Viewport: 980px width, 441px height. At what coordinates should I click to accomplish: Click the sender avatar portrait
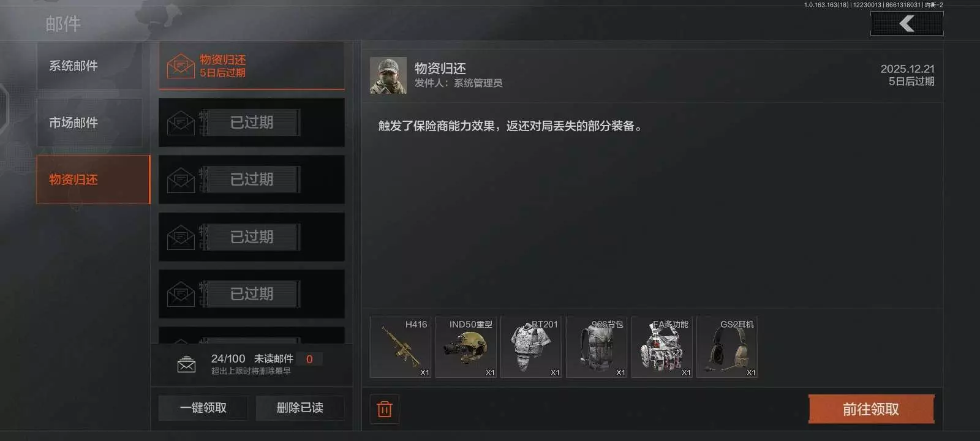click(388, 75)
